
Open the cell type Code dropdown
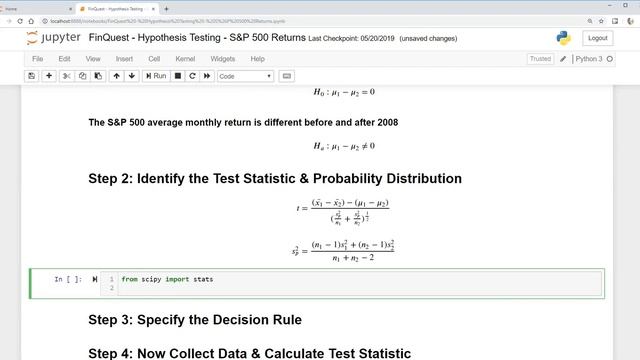click(245, 76)
